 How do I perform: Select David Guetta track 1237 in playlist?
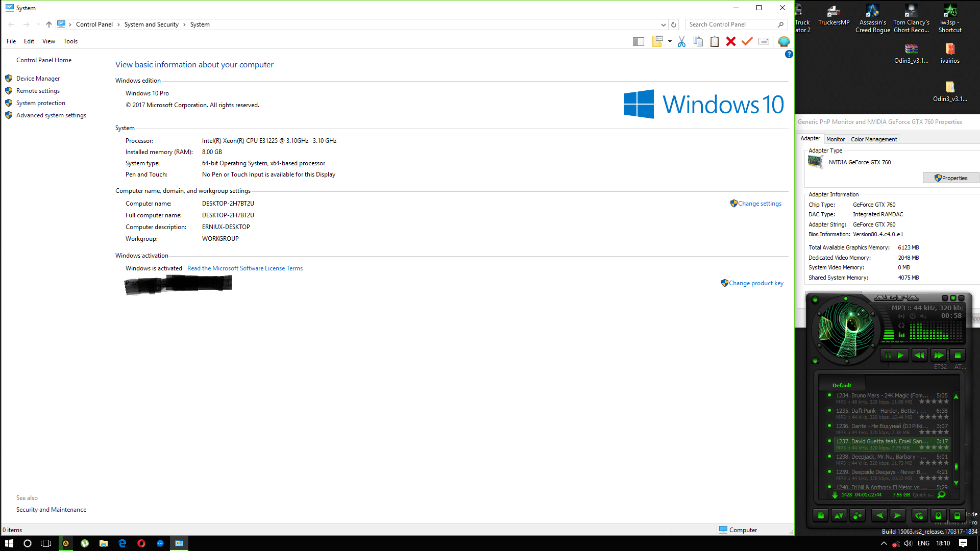[x=892, y=444]
